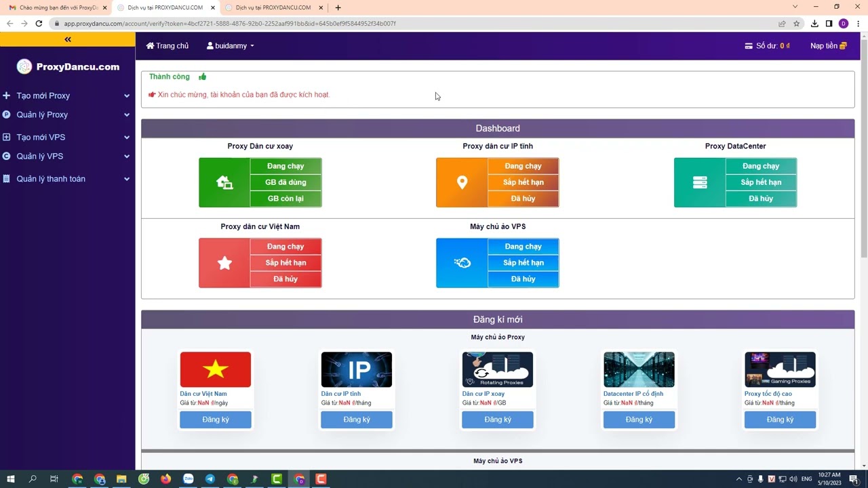Viewport: 868px width, 488px height.
Task: Expand the Tạo mới VPS menu
Action: click(x=66, y=137)
